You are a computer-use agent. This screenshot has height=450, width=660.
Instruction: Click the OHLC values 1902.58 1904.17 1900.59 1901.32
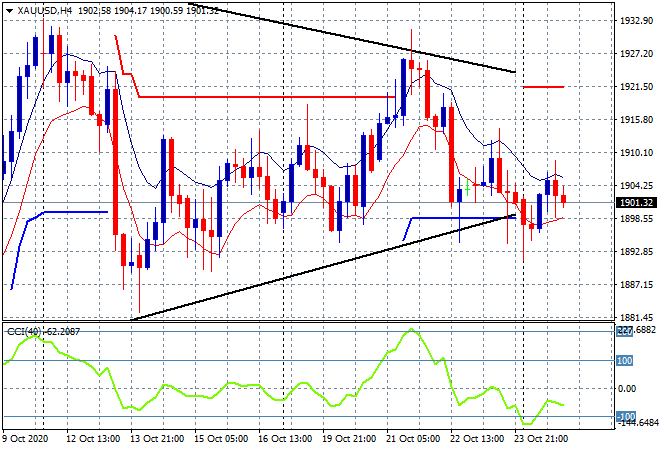coord(148,11)
